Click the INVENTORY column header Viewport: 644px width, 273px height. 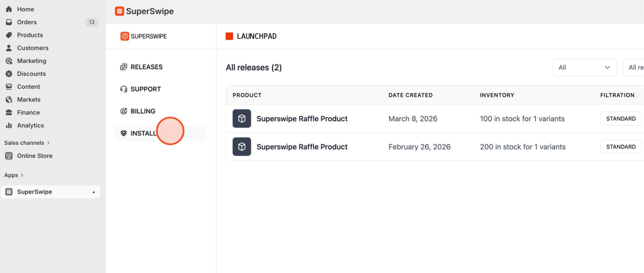click(497, 95)
